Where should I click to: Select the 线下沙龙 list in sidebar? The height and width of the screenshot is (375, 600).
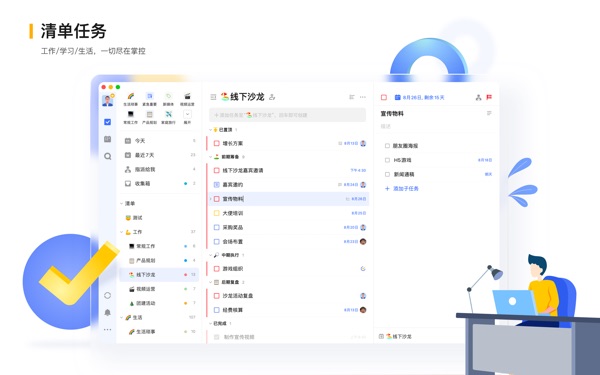[160, 275]
